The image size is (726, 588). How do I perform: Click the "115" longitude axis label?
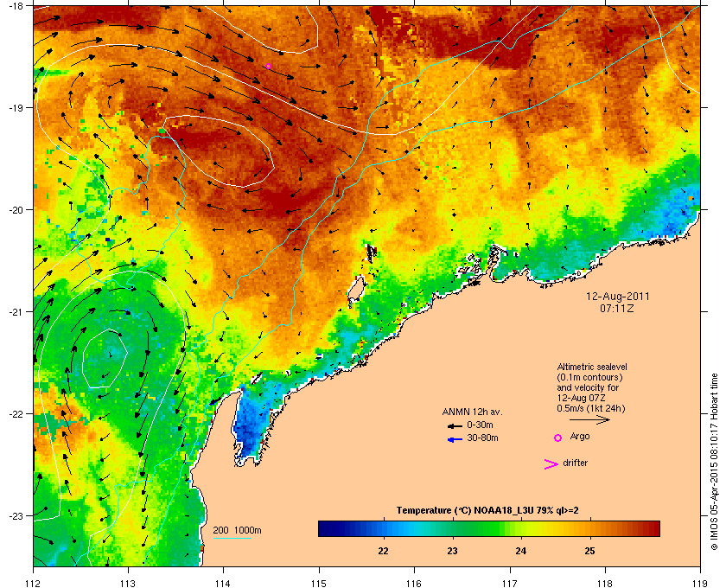click(319, 584)
